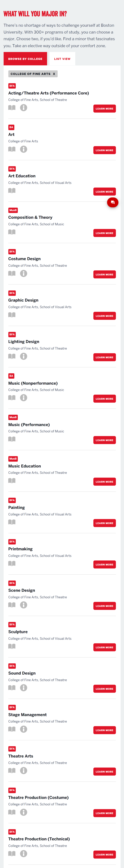Click Learn More for Art Education
Viewport: 124px width, 868px height.
pyautogui.click(x=104, y=192)
